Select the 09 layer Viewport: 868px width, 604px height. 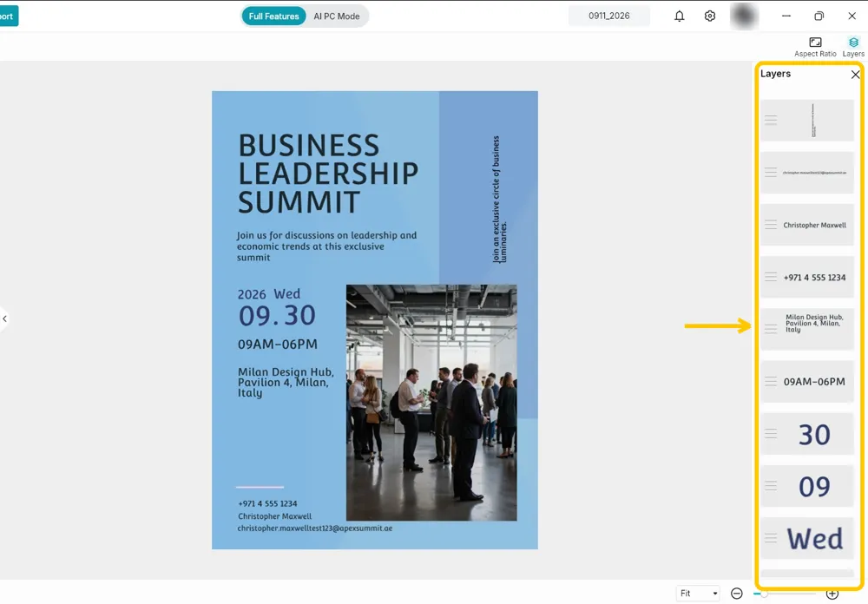(x=806, y=486)
